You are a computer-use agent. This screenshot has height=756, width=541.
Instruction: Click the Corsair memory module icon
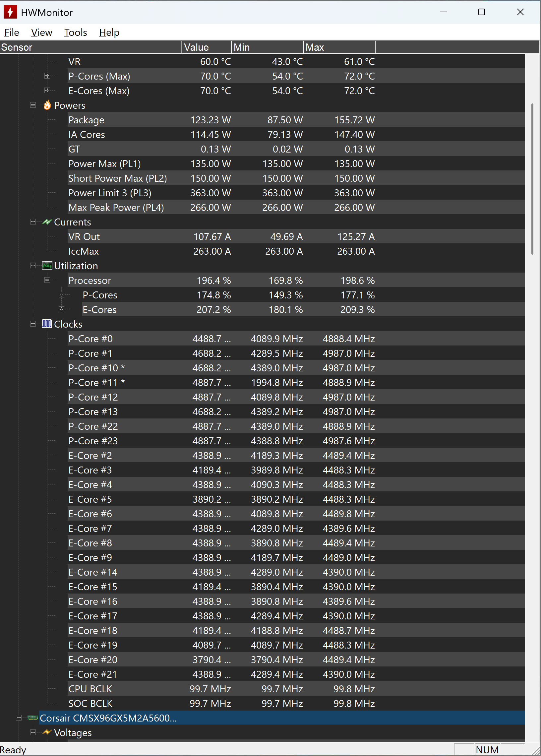[x=32, y=718]
